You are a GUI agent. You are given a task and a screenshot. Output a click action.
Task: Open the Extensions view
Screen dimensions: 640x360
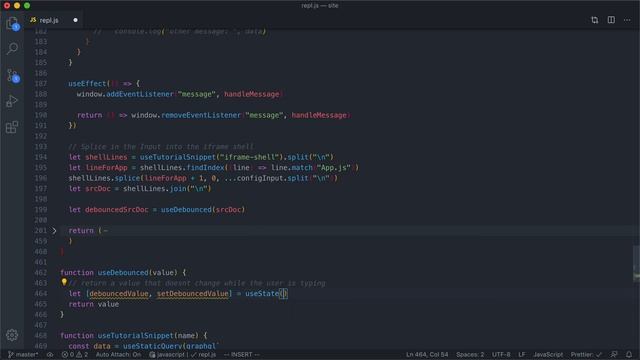point(12,127)
